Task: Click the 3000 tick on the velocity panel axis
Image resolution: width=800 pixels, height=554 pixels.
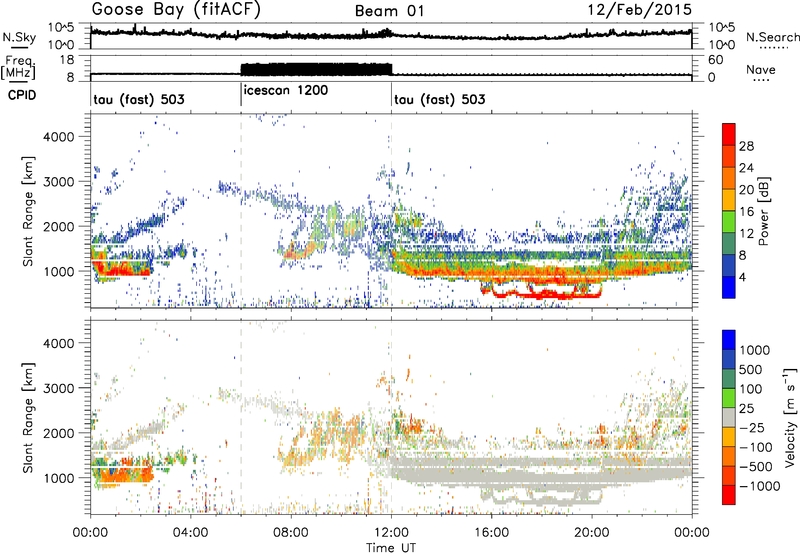Action: click(58, 388)
